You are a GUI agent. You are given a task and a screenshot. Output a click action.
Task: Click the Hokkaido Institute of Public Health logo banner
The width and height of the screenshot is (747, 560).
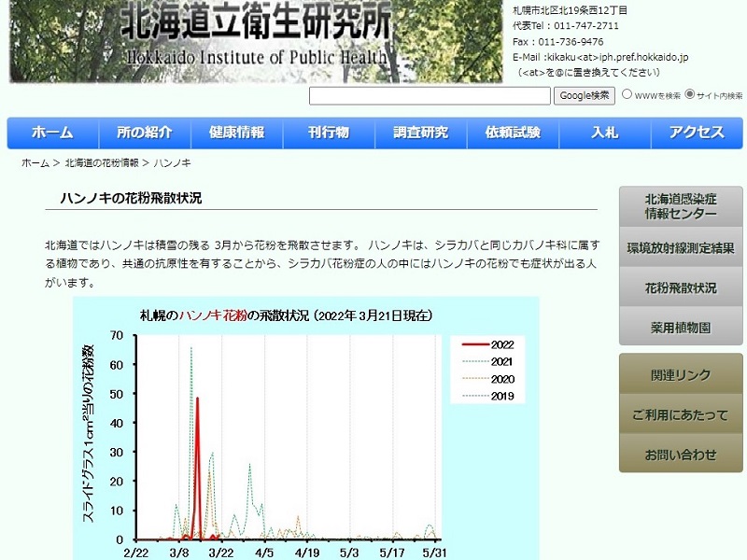pyautogui.click(x=252, y=41)
